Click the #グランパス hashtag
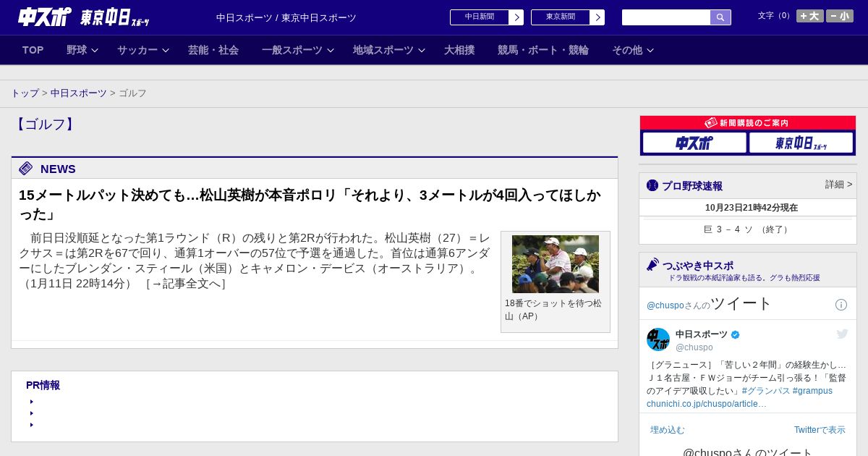Screen dimensions: 868x456 point(766,391)
